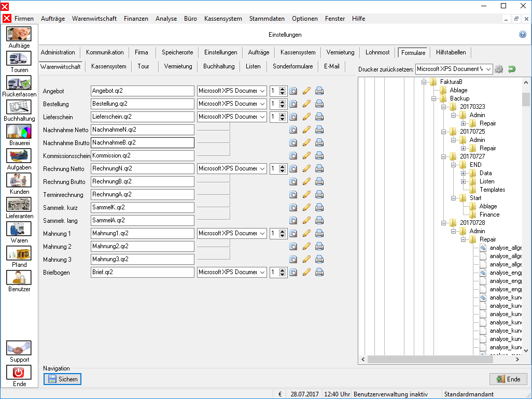The height and width of the screenshot is (399, 532).
Task: Open the Buchhaltung sidebar module
Action: click(19, 110)
